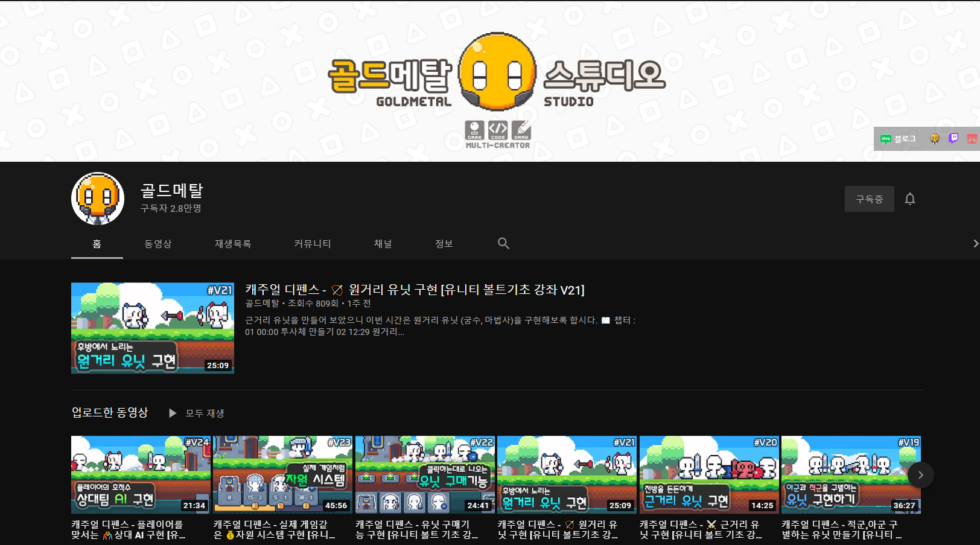Viewport: 980px width, 545px height.
Task: Click the 모두 재생 play all button
Action: click(x=196, y=413)
